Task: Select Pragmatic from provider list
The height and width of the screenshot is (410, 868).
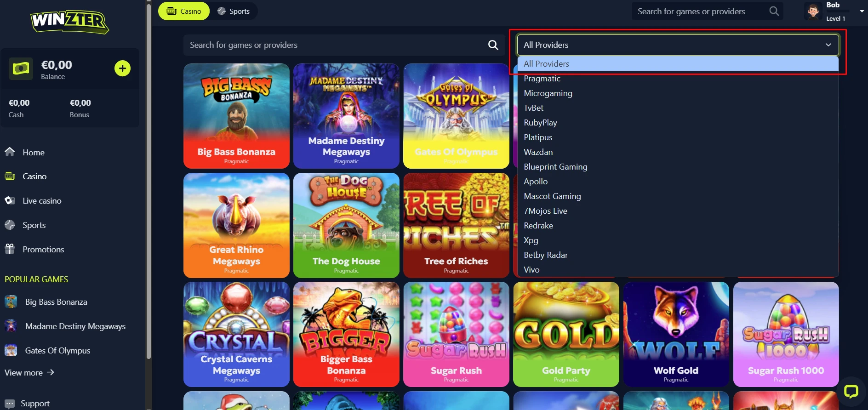Action: (678, 79)
